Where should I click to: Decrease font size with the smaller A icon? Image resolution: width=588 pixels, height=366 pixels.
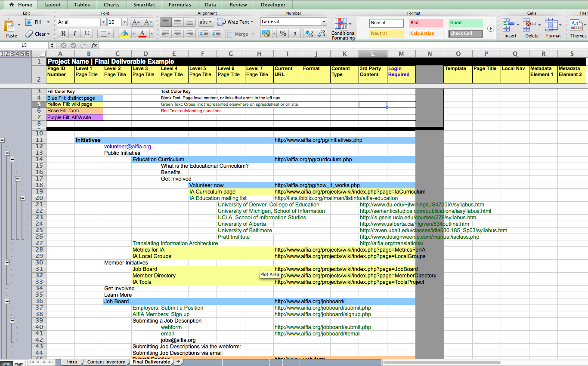coord(148,22)
